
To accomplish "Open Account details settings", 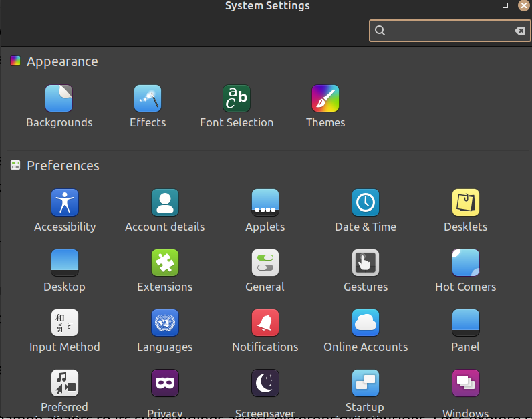I will 165,203.
